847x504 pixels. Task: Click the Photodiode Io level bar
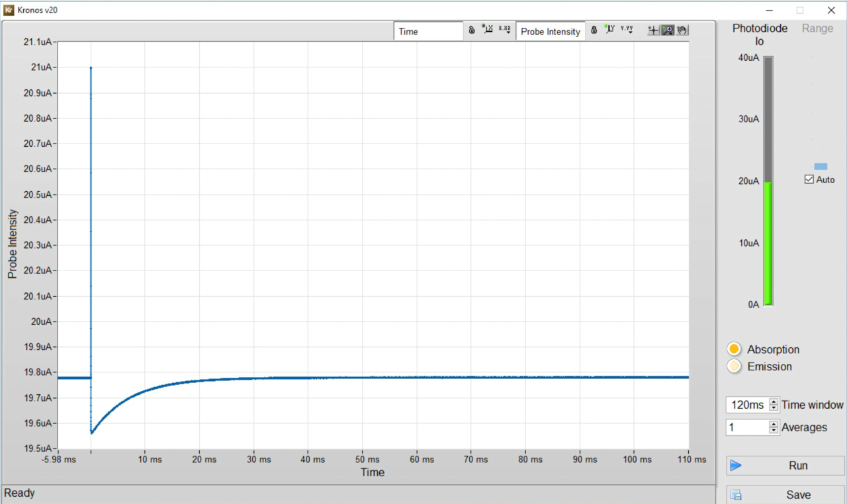(x=768, y=181)
